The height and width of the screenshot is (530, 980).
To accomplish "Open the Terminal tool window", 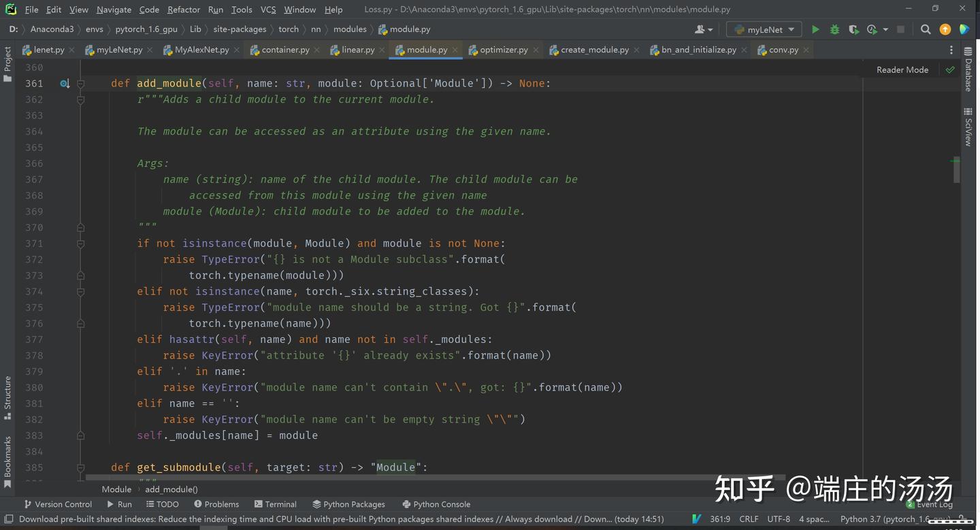I will click(x=276, y=504).
